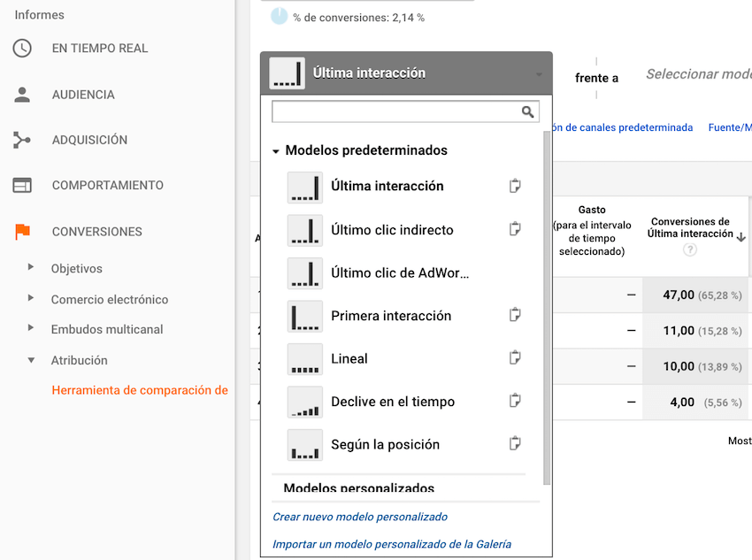Click the Según la posición thumbnail
Screen dimensions: 752x560
click(x=305, y=445)
